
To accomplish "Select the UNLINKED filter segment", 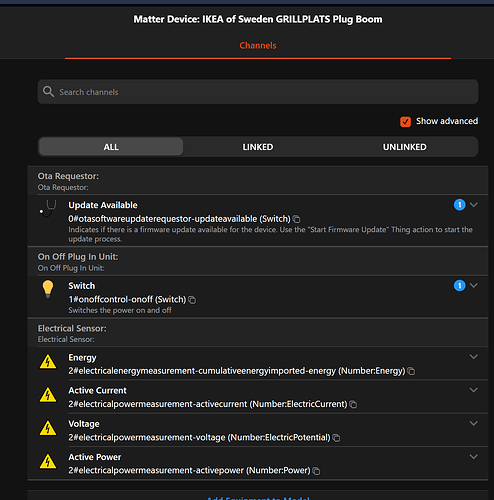I will 404,147.
